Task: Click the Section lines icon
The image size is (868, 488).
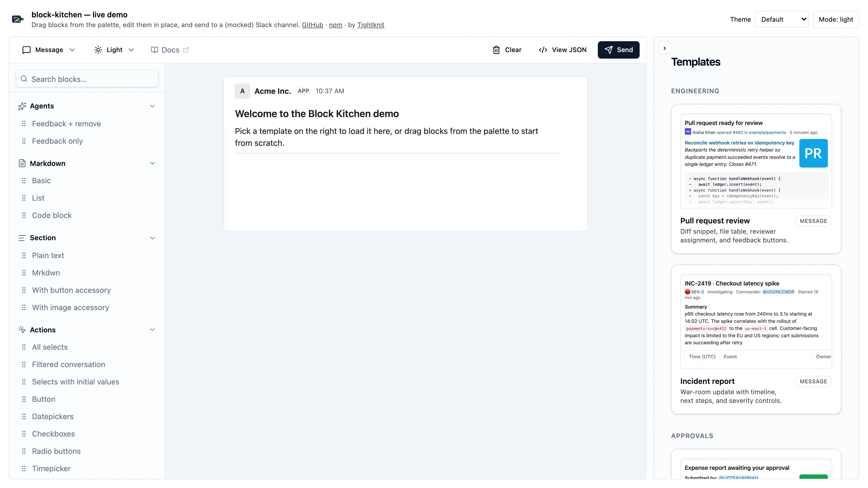Action: (x=22, y=238)
